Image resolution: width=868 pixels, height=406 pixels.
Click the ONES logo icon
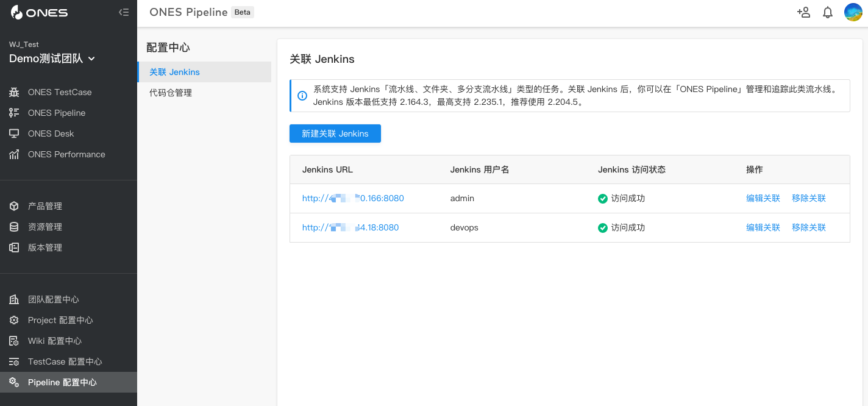point(16,12)
